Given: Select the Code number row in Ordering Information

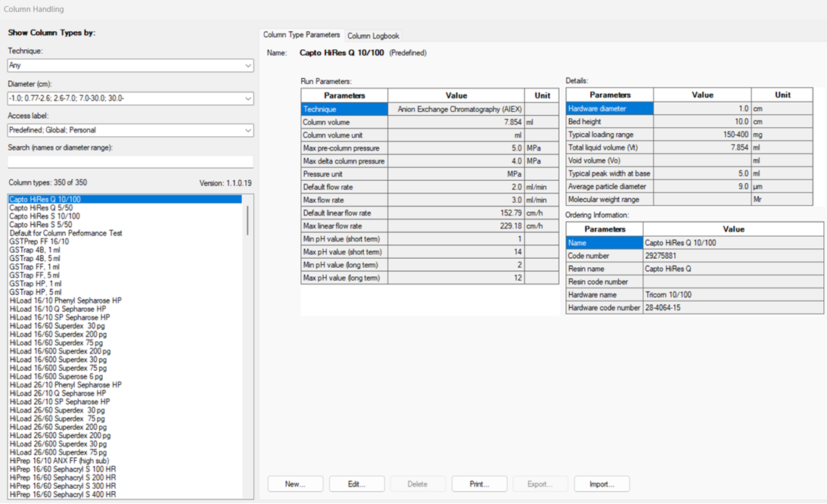Looking at the screenshot, I should pos(603,257).
